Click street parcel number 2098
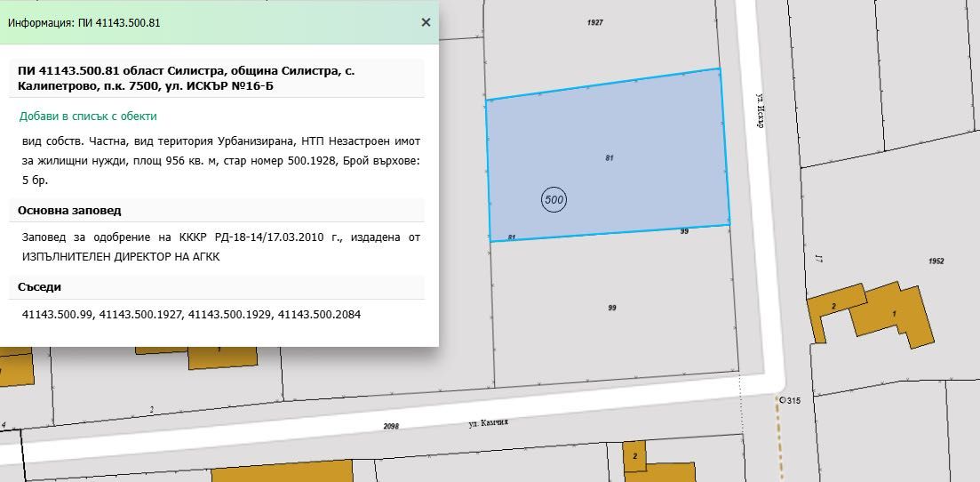980x482 pixels. (x=391, y=426)
